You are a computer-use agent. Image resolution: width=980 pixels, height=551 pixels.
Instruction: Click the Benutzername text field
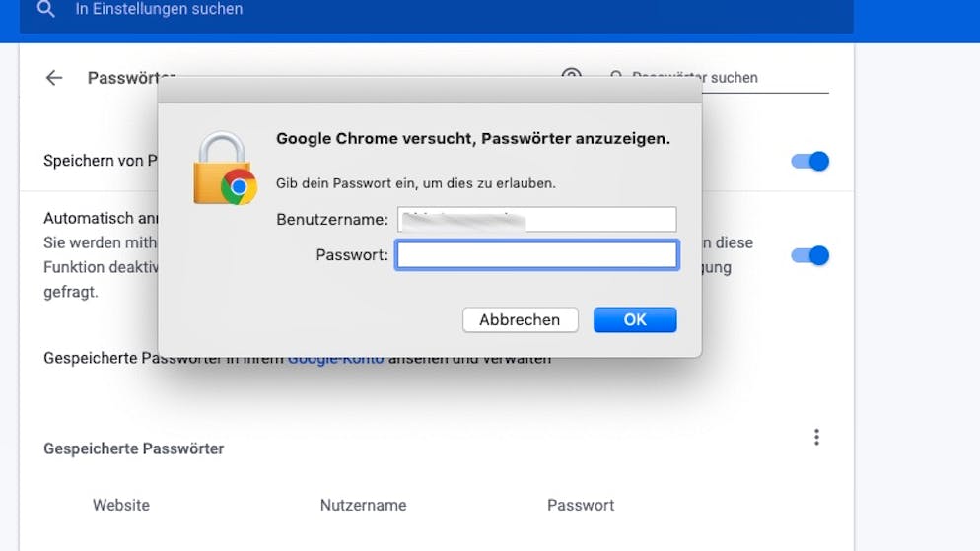536,220
